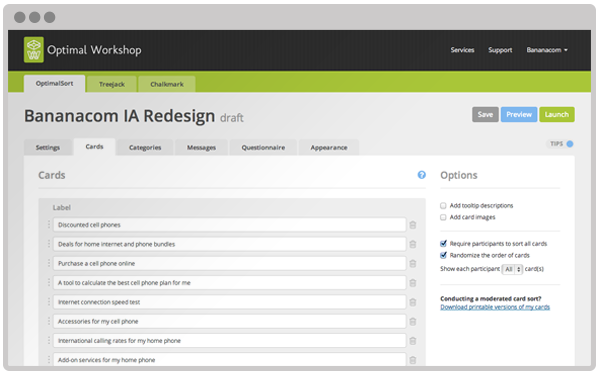Click drag handle beside 'Internet connection speed test'
The width and height of the screenshot is (600, 375).
(49, 302)
